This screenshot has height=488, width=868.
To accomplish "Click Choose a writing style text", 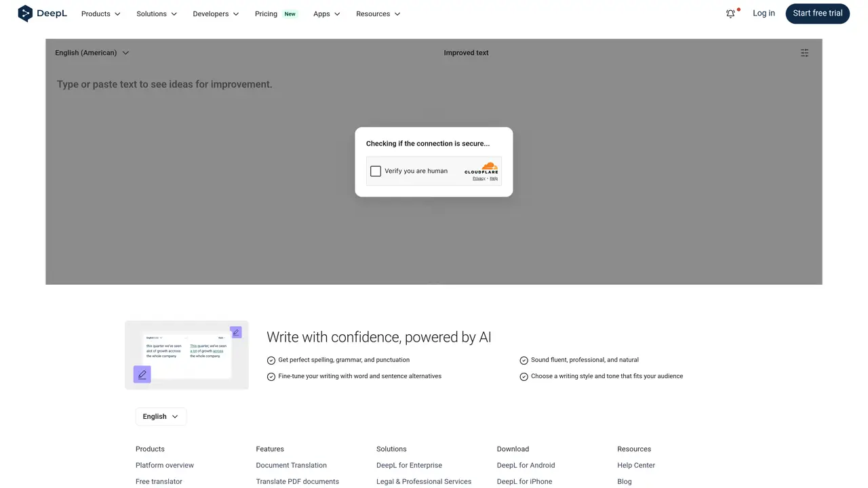I will click(607, 376).
